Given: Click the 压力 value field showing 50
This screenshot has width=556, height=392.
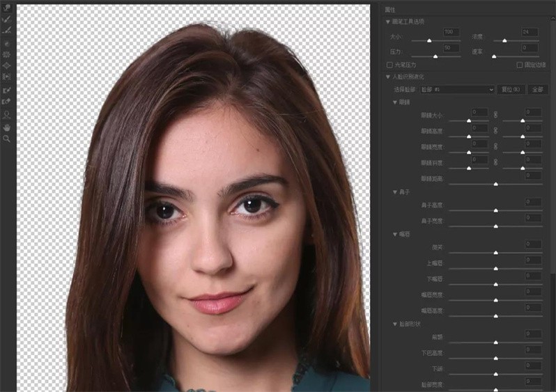Looking at the screenshot, I should (x=451, y=48).
